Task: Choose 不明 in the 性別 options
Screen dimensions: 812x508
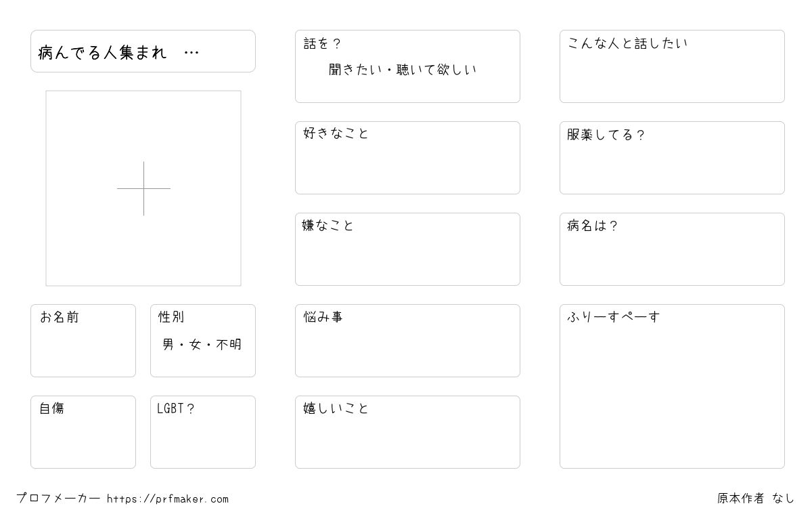Action: coord(229,344)
